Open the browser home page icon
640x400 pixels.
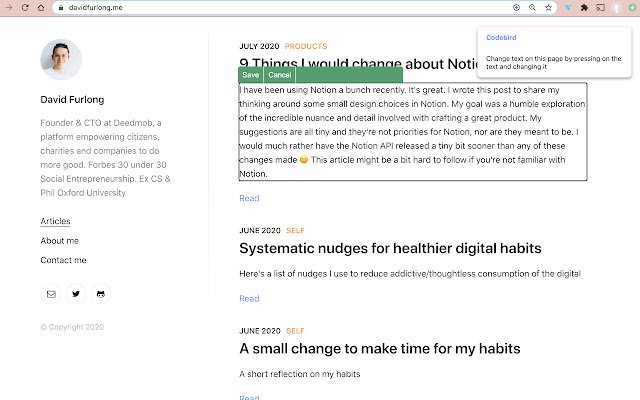(41, 7)
